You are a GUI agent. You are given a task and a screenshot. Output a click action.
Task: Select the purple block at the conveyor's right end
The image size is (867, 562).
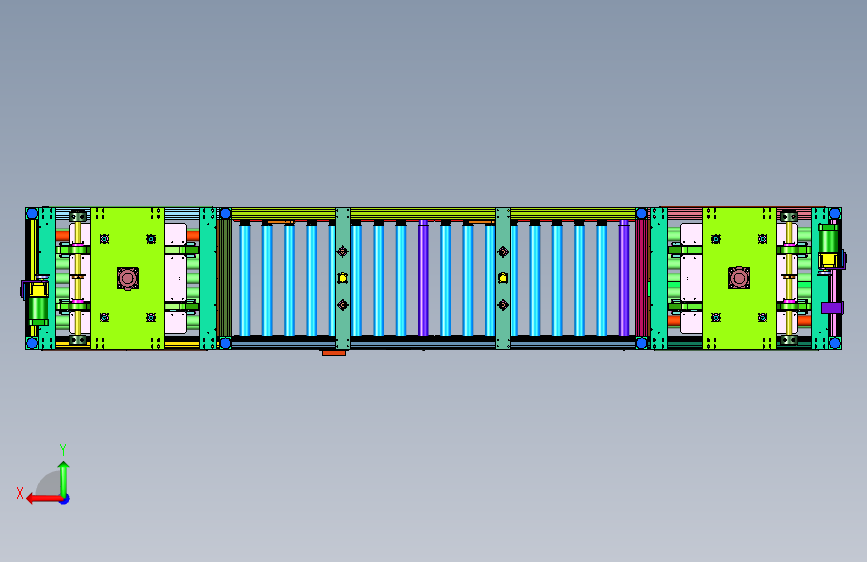tap(832, 308)
